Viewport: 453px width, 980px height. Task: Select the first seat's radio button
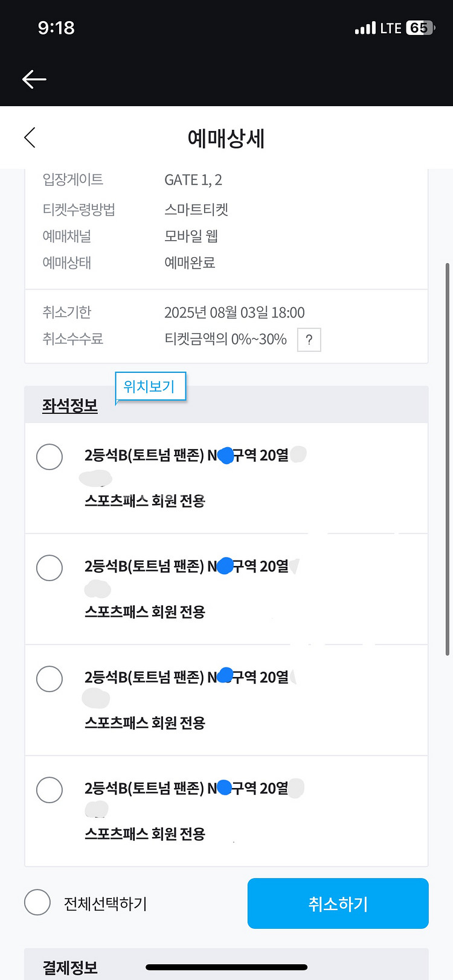point(50,457)
